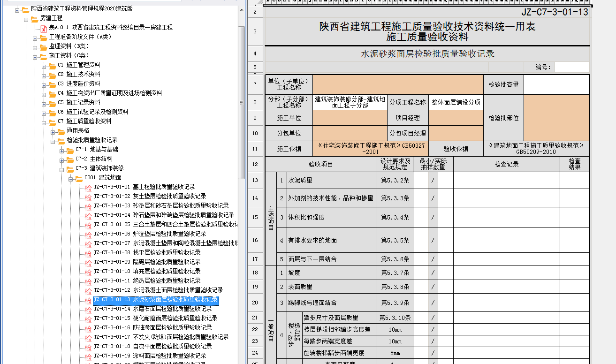This screenshot has width=616, height=364.
Task: Open JZ-C7-3-01-12 水泥混凝土面层 record
Action: pyautogui.click(x=158, y=290)
